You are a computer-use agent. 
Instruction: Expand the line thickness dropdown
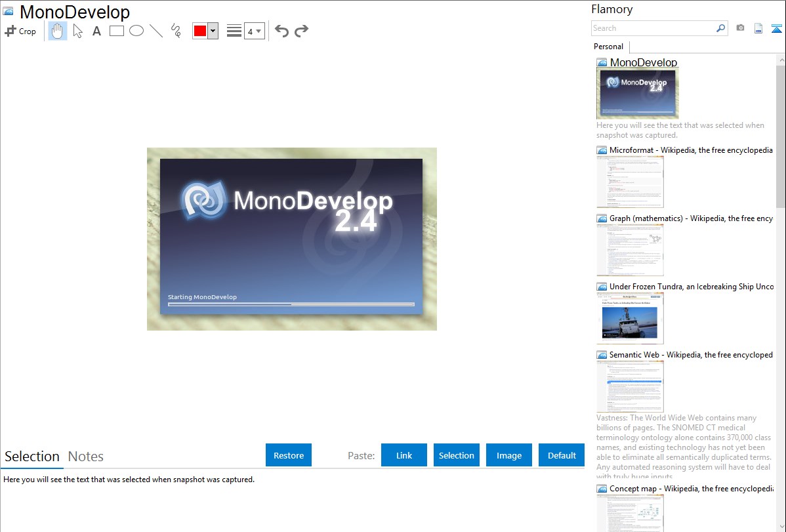tap(254, 31)
